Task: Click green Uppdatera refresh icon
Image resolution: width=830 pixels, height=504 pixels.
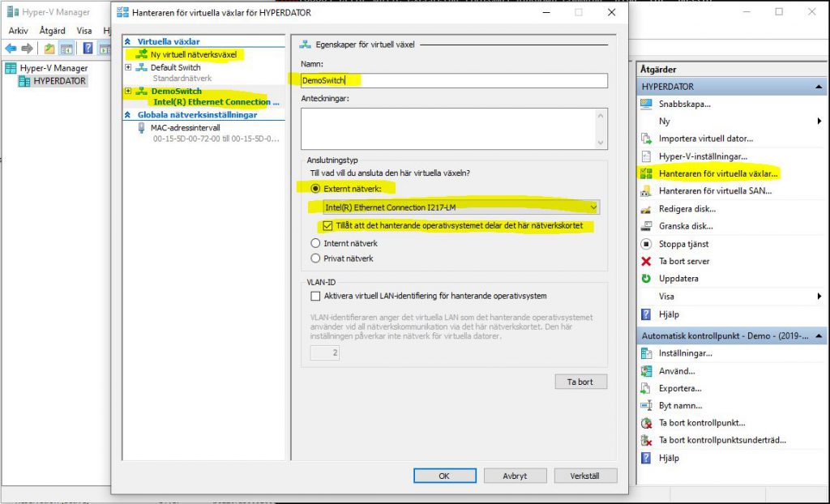Action: (x=646, y=279)
